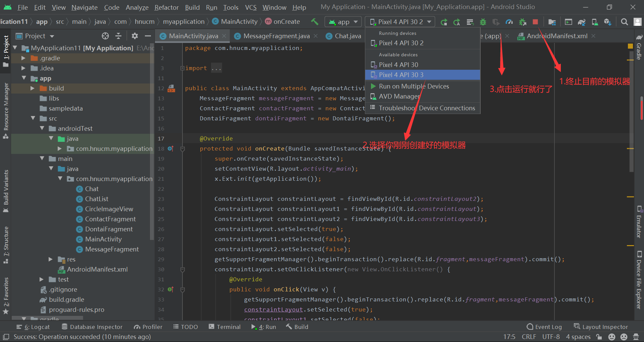Select Pixel 4 API 30 available device
Viewport: 644px width, 342px height.
click(423, 65)
